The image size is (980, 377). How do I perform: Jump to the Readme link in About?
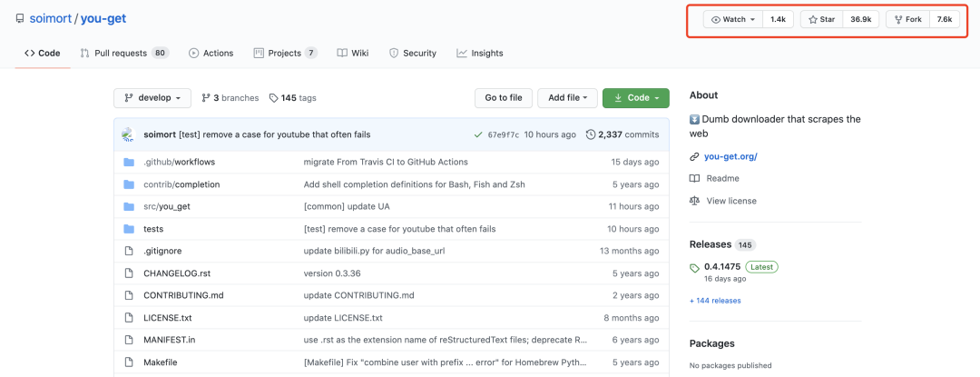click(722, 178)
